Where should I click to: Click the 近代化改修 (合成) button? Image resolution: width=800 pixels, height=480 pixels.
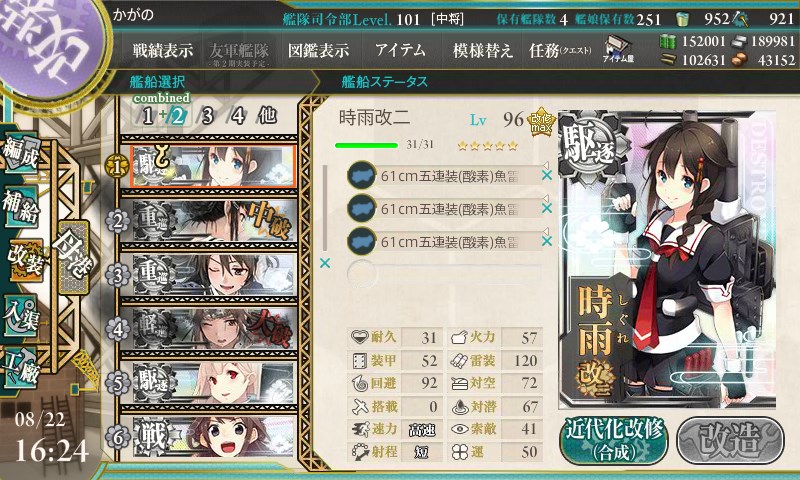(x=614, y=440)
